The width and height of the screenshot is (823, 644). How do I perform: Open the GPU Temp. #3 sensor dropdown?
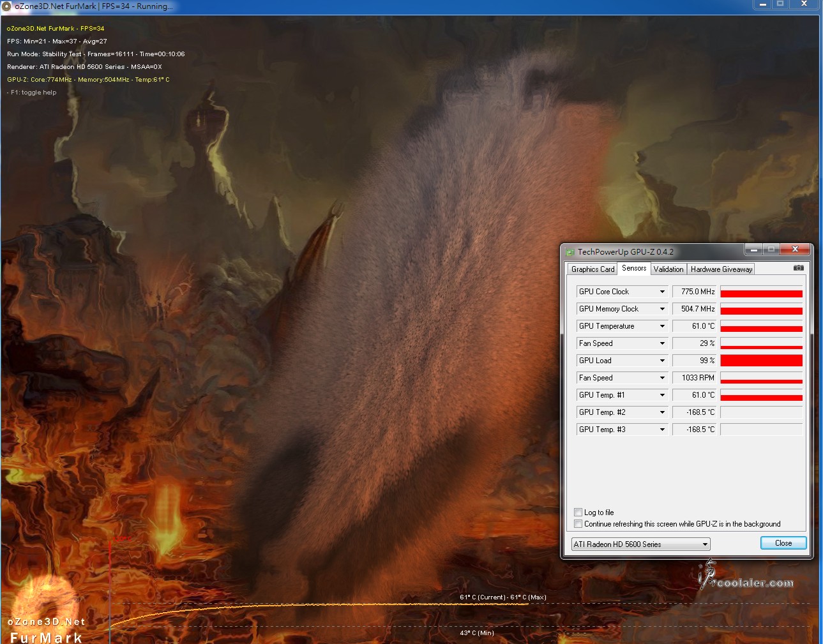[662, 430]
